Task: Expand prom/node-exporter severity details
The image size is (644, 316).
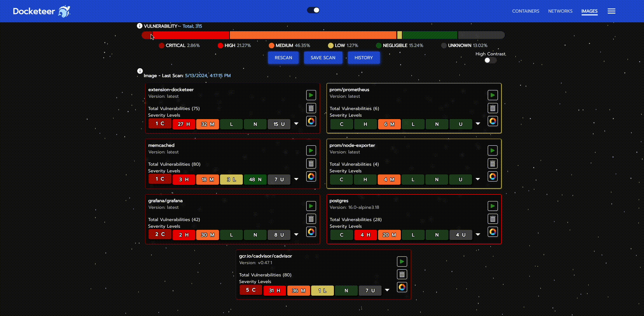Action: 478,179
